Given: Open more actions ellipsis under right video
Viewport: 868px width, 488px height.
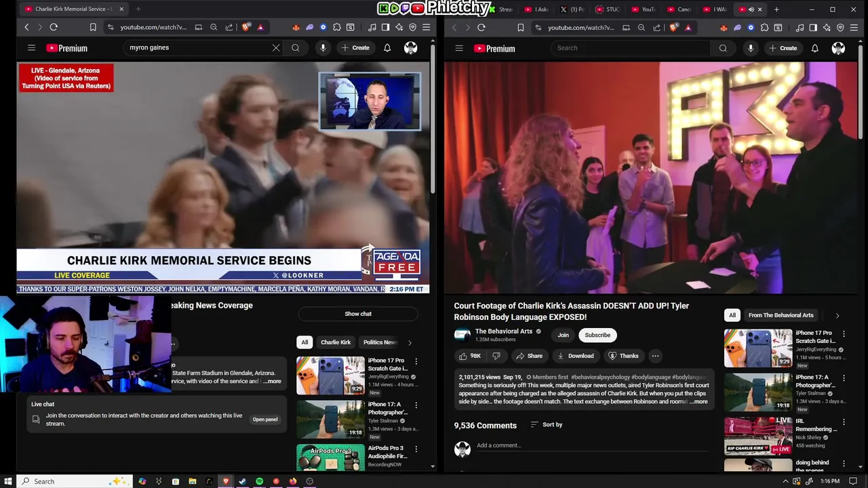Looking at the screenshot, I should (655, 356).
